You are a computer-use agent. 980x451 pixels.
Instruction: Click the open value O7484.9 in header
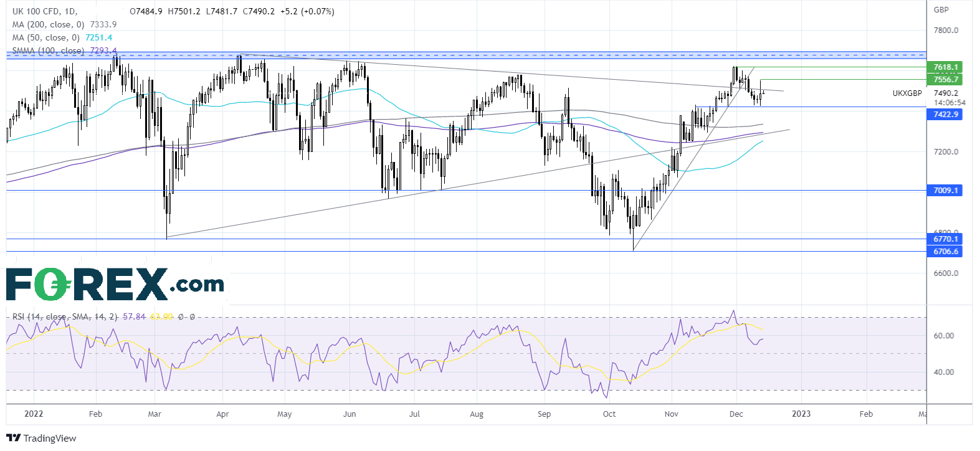(x=146, y=11)
